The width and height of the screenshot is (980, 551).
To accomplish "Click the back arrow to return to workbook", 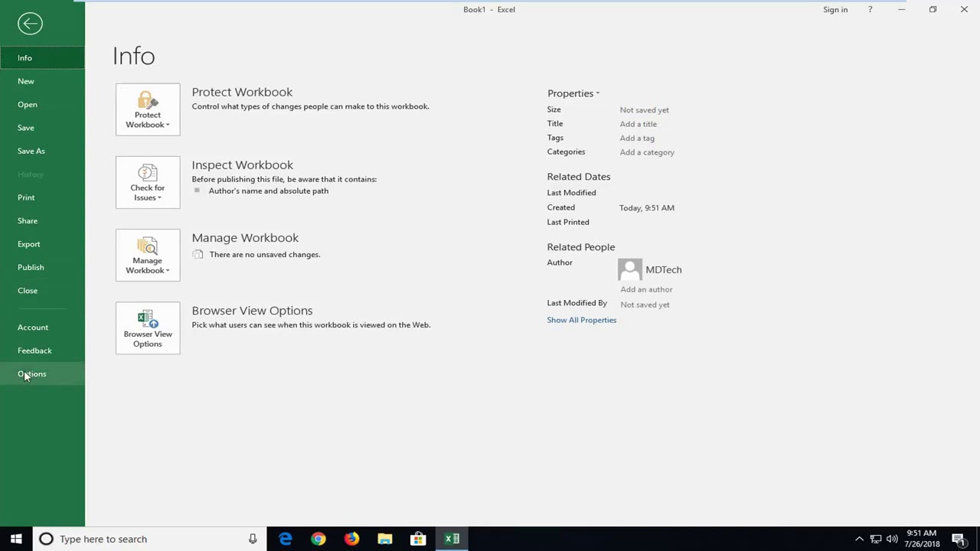I will [x=30, y=24].
